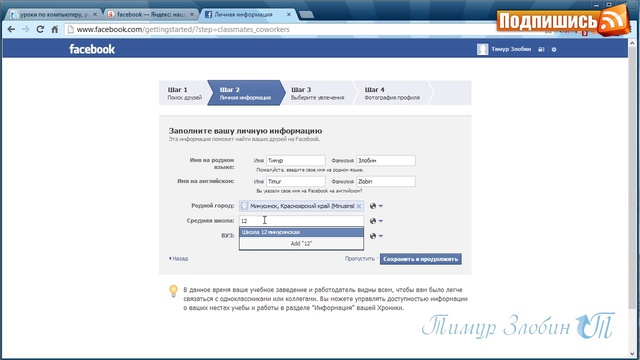Go to Шаг 4 Фотография профиля step
Viewport: 640px width, 360px height.
coord(392,93)
